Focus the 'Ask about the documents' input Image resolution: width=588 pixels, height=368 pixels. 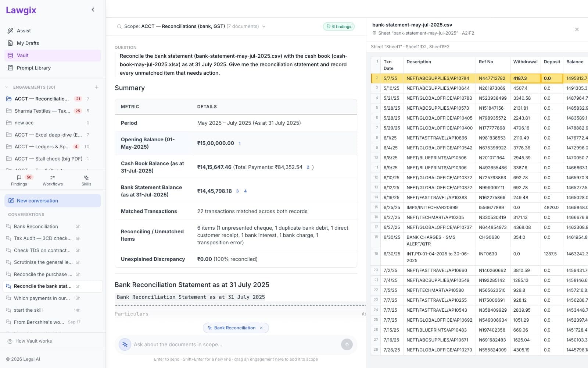235,344
